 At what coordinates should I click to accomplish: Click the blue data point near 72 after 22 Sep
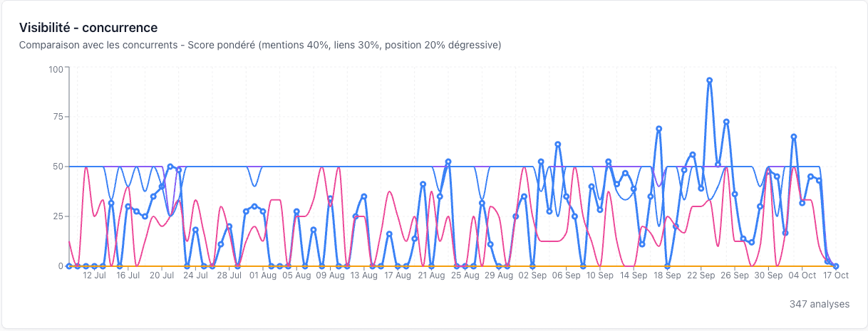point(726,122)
